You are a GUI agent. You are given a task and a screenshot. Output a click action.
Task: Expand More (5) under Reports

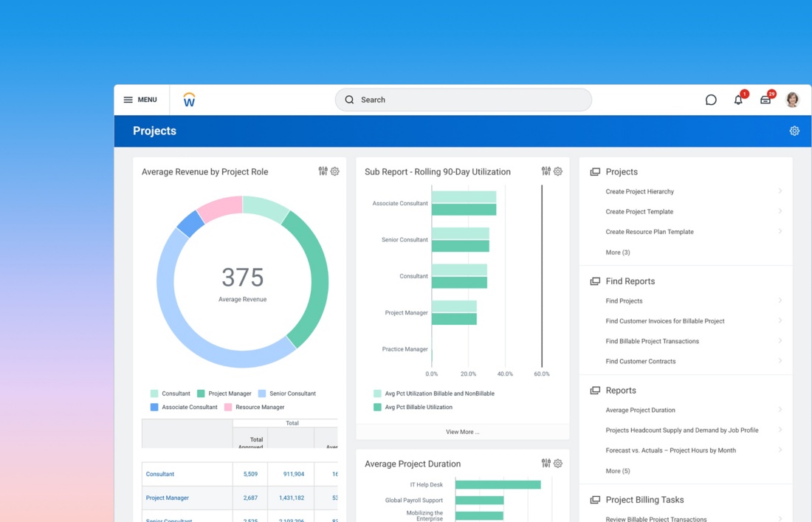click(618, 471)
